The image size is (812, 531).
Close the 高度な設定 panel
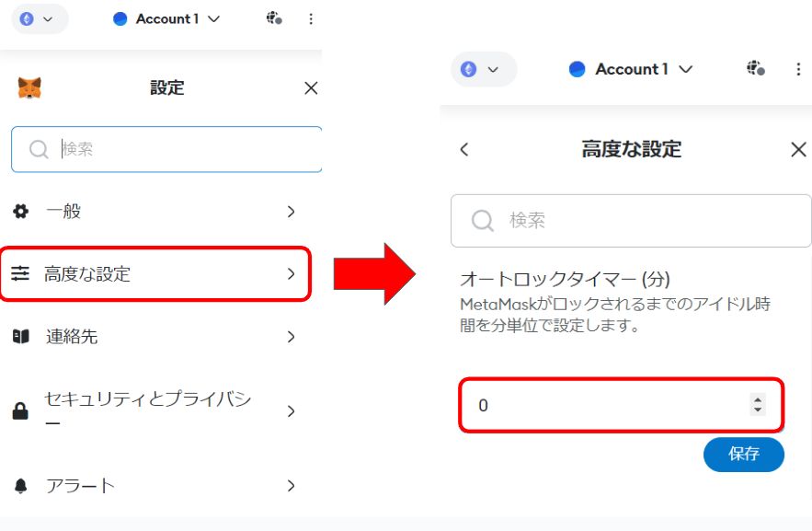pyautogui.click(x=798, y=150)
